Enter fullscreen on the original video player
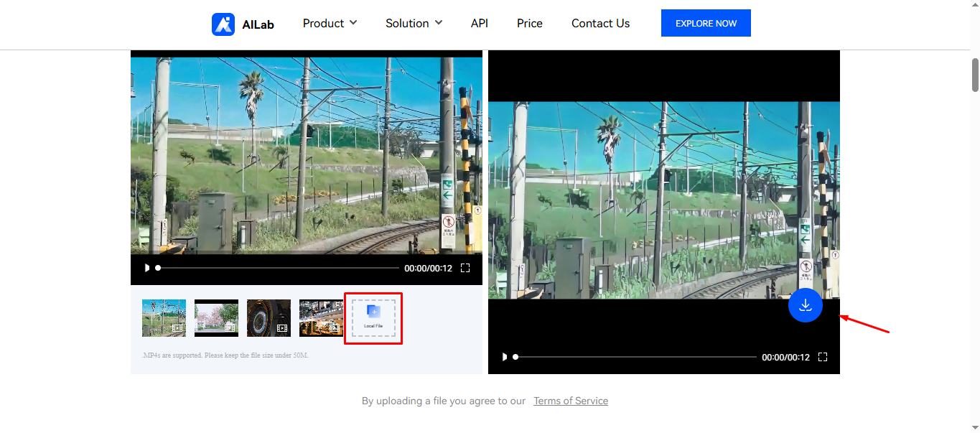Screen dimensions: 980x433 coord(465,267)
